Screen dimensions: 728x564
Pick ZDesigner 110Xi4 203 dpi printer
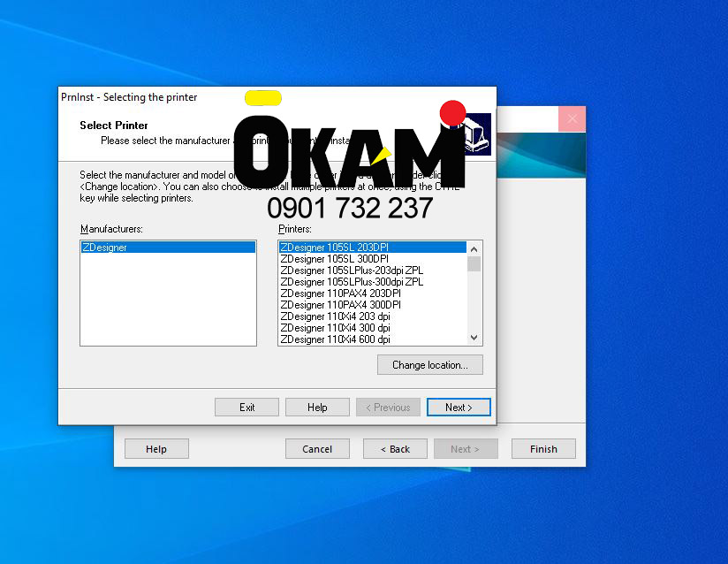pyautogui.click(x=372, y=316)
